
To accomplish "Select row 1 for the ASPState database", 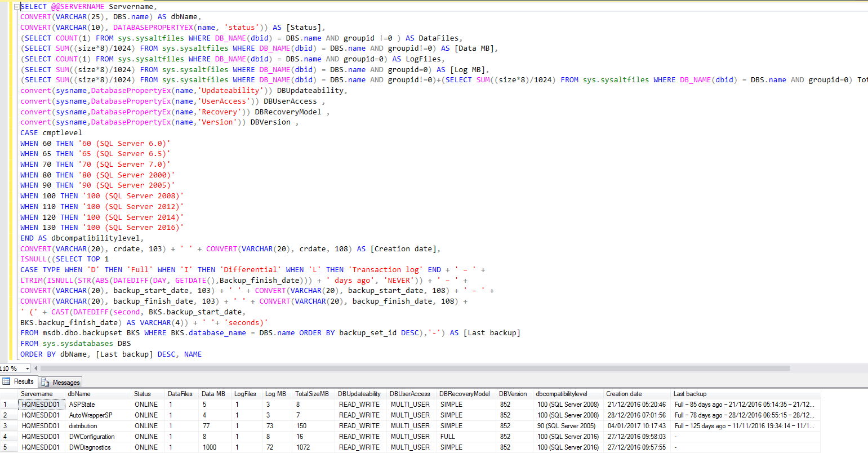I will coord(6,404).
